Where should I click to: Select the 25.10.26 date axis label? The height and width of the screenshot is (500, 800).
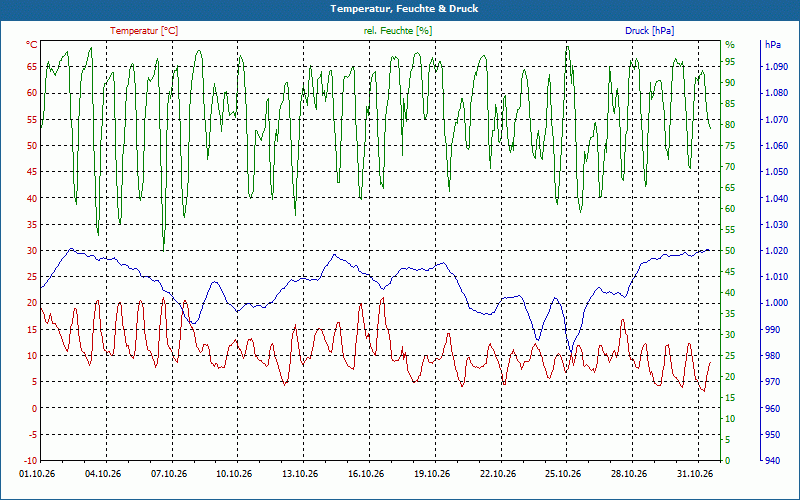coord(563,474)
